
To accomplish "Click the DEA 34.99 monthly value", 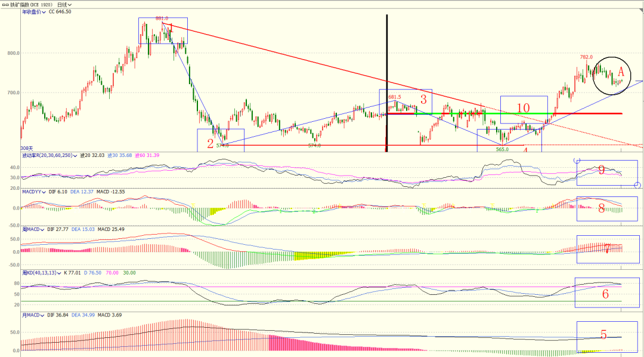I will [83, 315].
